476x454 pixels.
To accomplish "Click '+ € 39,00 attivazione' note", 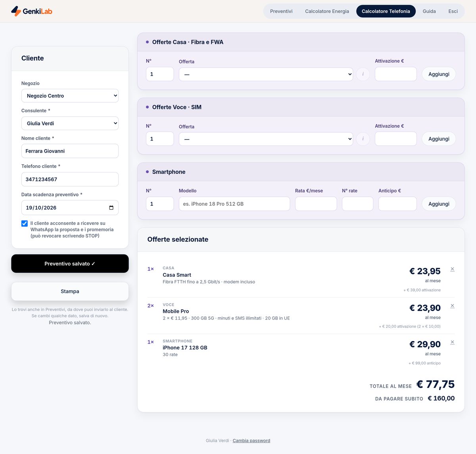I will coord(422,290).
